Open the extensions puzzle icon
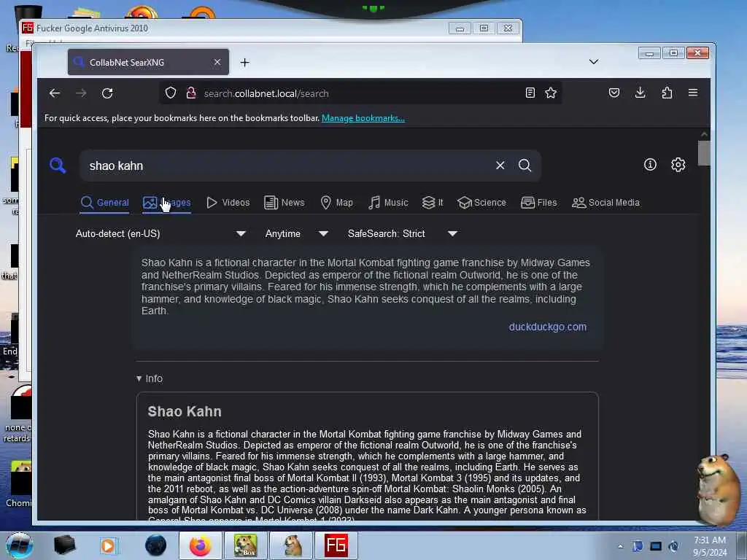 667,93
